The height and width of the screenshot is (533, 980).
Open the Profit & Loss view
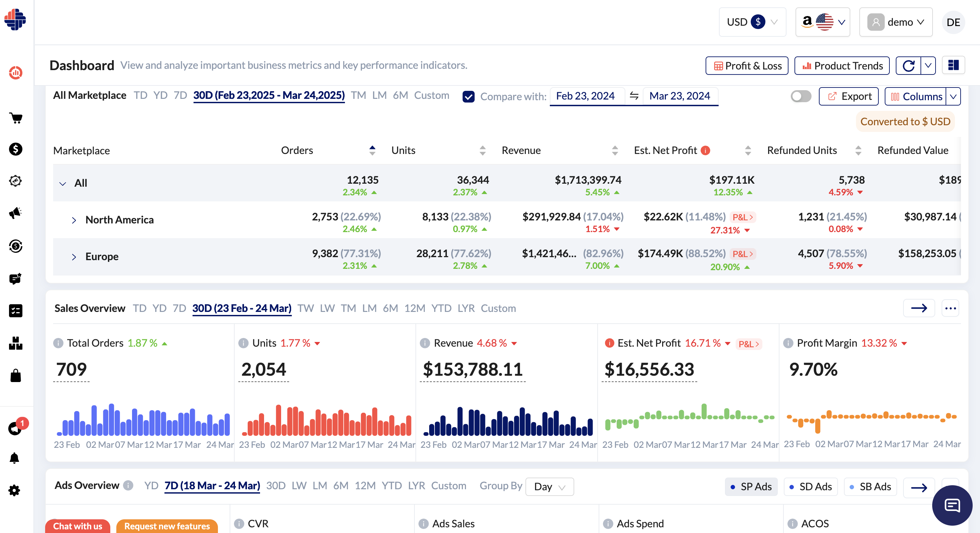746,65
